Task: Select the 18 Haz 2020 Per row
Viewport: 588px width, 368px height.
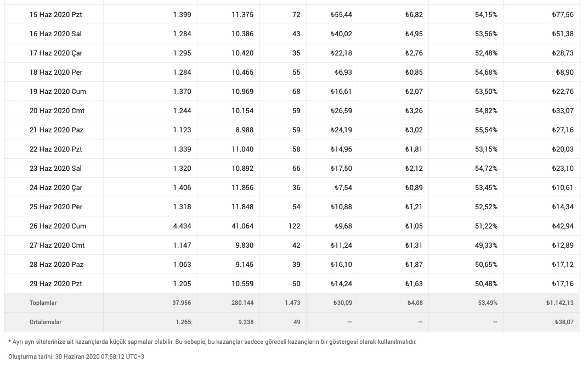Action: (292, 72)
